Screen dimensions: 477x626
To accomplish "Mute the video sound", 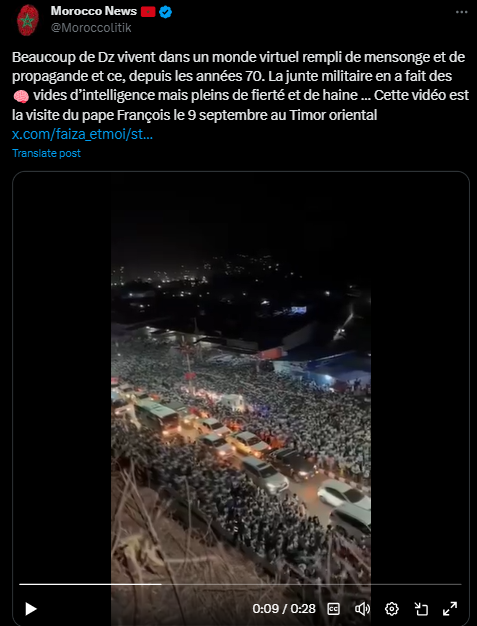I will pos(362,609).
